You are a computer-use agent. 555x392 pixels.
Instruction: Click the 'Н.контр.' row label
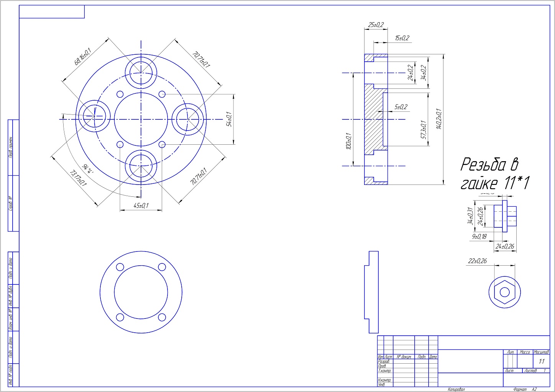point(384,380)
